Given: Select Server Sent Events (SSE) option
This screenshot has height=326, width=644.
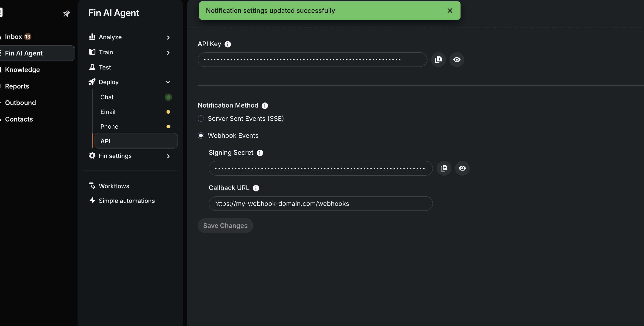Looking at the screenshot, I should (x=201, y=119).
